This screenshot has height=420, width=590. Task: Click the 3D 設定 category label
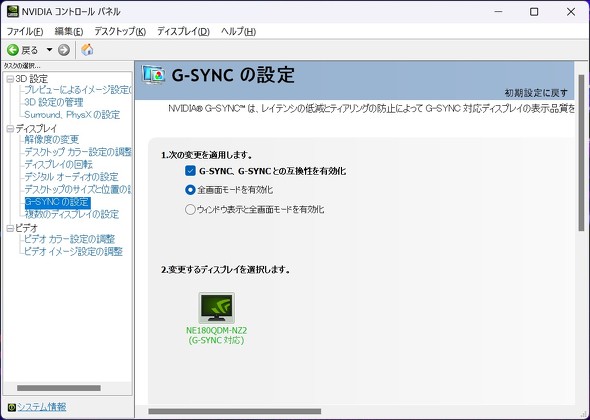click(32, 79)
